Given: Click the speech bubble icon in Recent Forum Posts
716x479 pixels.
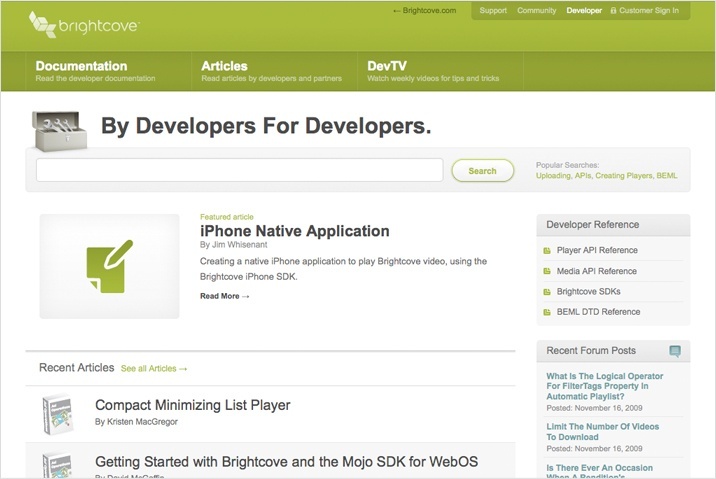Looking at the screenshot, I should click(675, 351).
